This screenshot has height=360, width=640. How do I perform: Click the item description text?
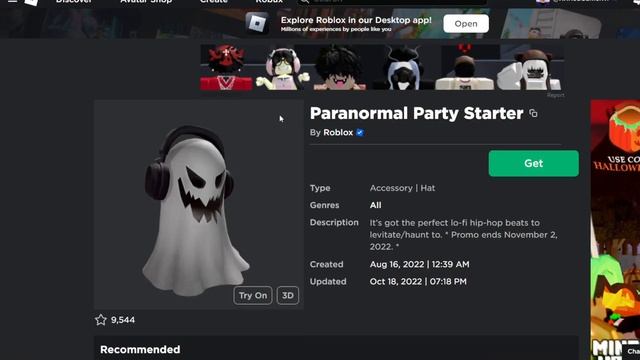463,235
